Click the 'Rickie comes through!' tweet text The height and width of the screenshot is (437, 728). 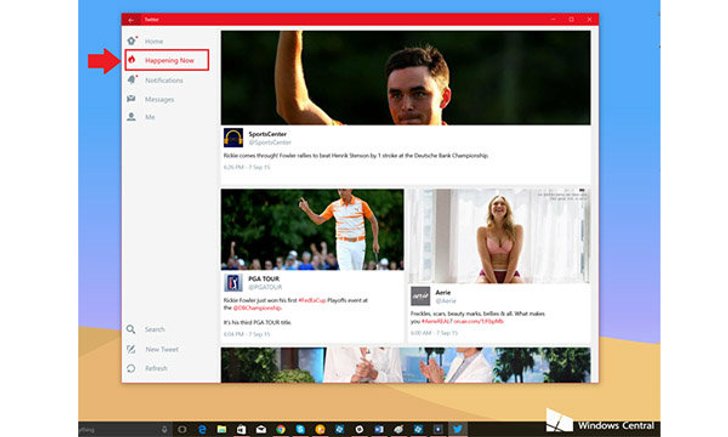pos(356,156)
